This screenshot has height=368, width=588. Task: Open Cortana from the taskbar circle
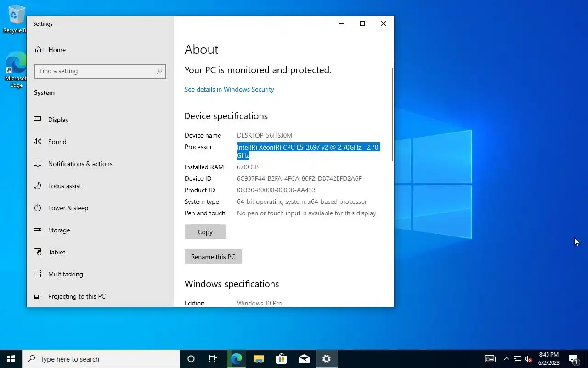191,359
